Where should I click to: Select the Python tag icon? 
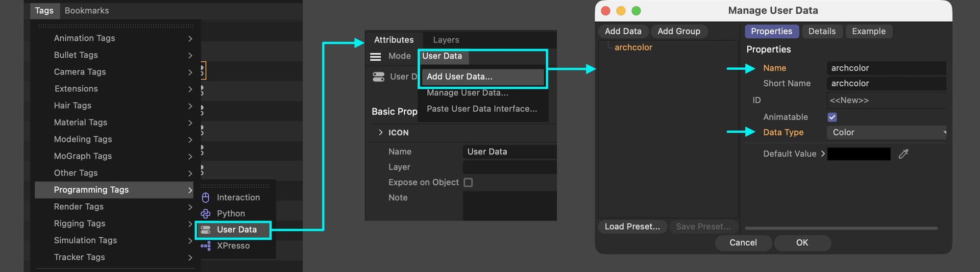pyautogui.click(x=206, y=214)
